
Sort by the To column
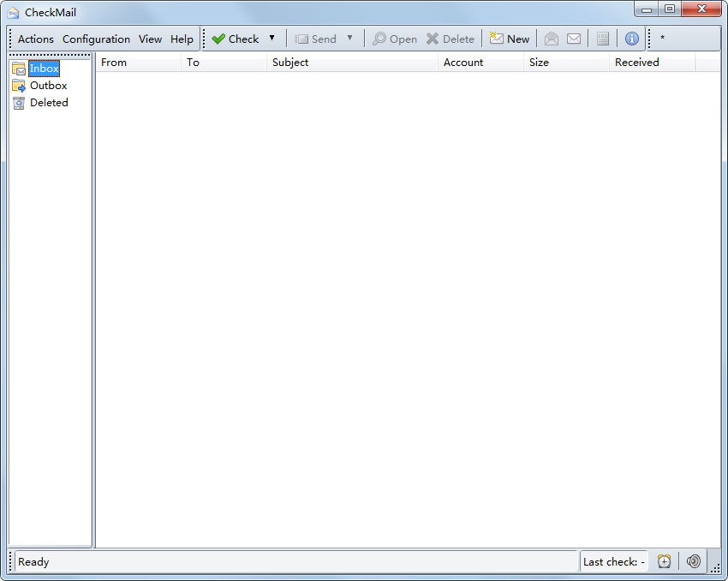point(224,63)
